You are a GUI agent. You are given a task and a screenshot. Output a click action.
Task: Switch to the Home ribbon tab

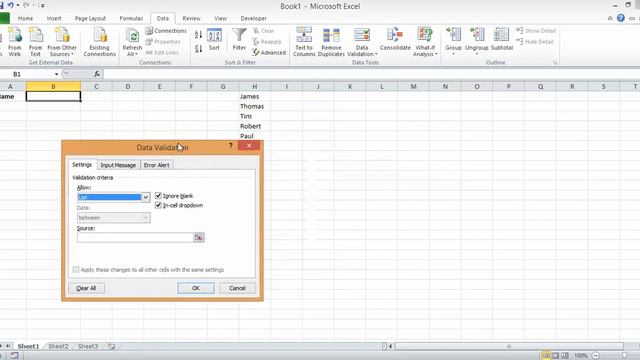pos(25,18)
